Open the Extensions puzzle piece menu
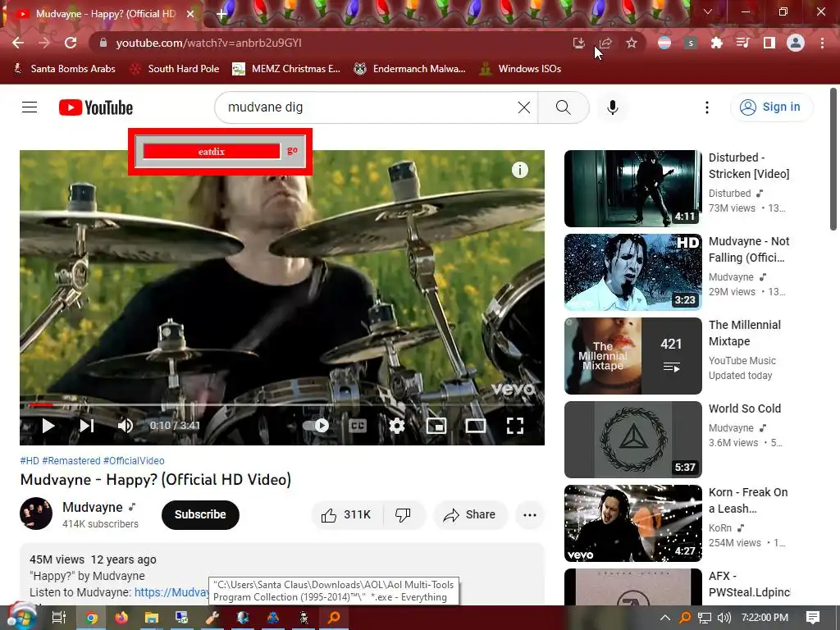840x630 pixels. point(717,43)
